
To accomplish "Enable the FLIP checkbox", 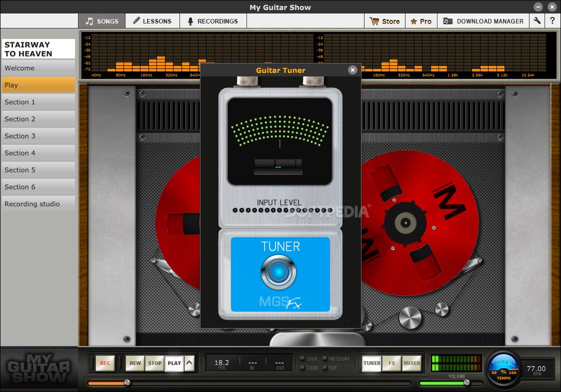I will (x=325, y=368).
